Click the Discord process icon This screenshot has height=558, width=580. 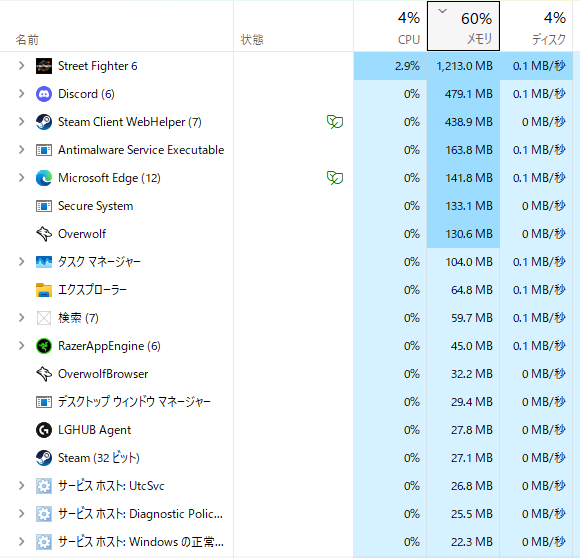click(44, 94)
